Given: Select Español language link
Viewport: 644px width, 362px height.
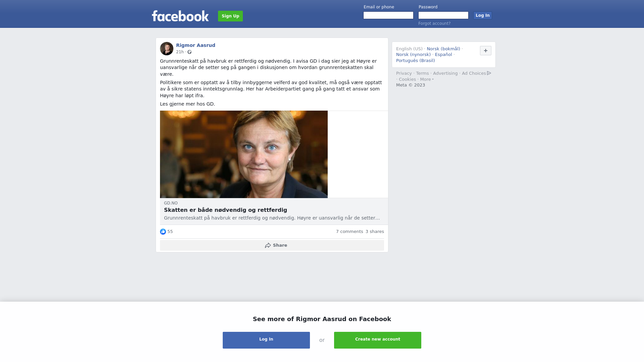Looking at the screenshot, I should point(443,55).
